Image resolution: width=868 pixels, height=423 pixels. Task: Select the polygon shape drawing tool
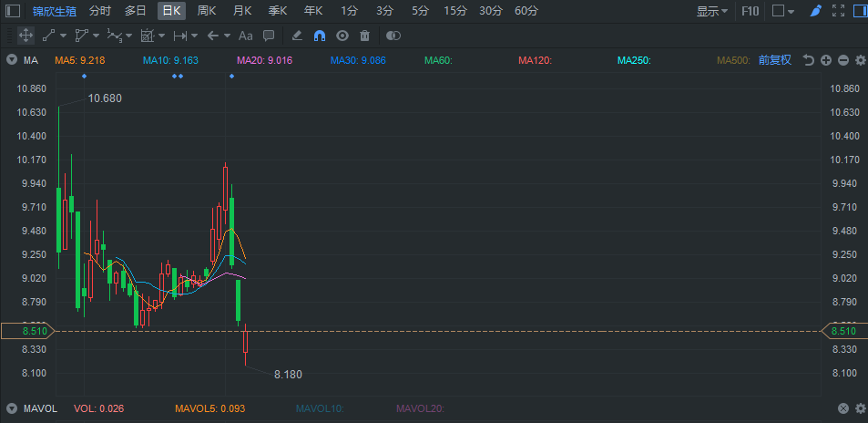pos(81,36)
